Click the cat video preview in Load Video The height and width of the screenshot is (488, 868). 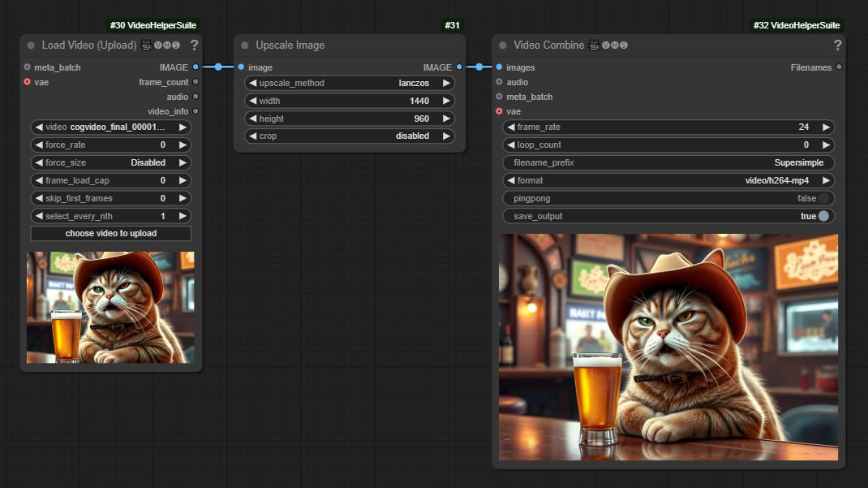coord(110,307)
